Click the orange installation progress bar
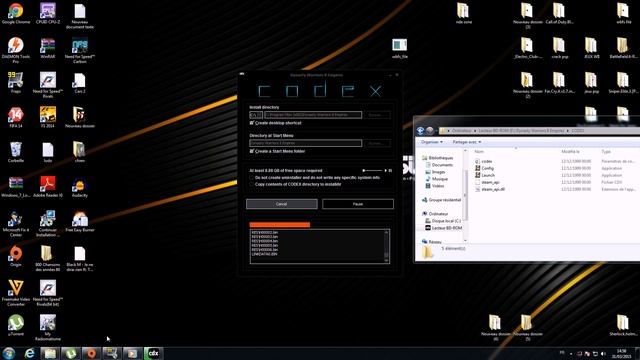640x360 pixels. point(280,225)
